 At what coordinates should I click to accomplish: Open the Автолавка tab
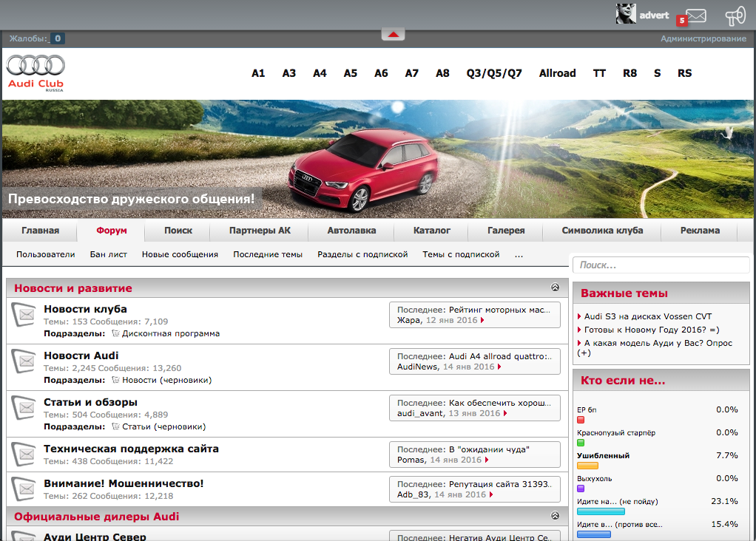pyautogui.click(x=351, y=231)
